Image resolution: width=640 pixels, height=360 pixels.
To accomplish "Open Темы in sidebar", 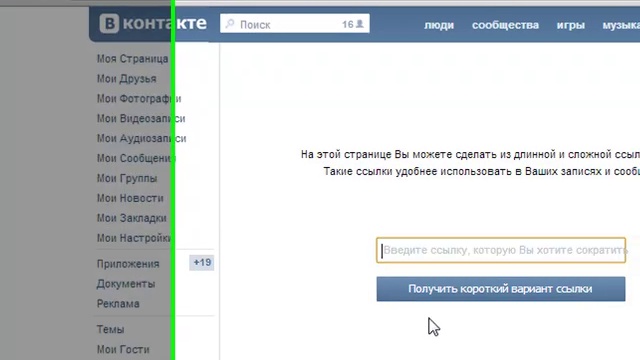I will [110, 330].
